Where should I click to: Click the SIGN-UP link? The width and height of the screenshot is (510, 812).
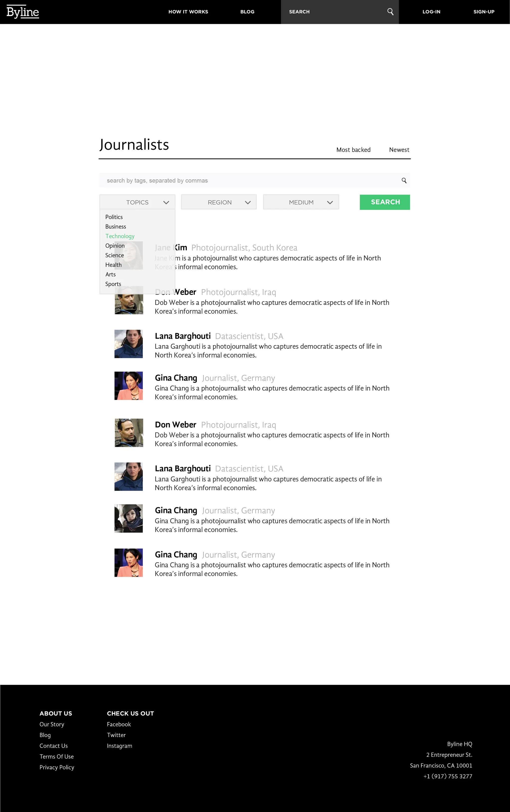pyautogui.click(x=484, y=12)
